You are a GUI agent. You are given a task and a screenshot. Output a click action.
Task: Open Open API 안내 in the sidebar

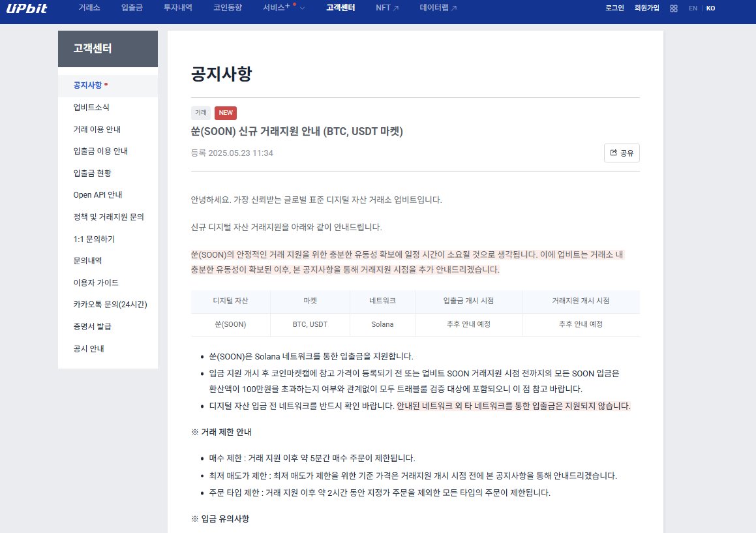pyautogui.click(x=108, y=195)
